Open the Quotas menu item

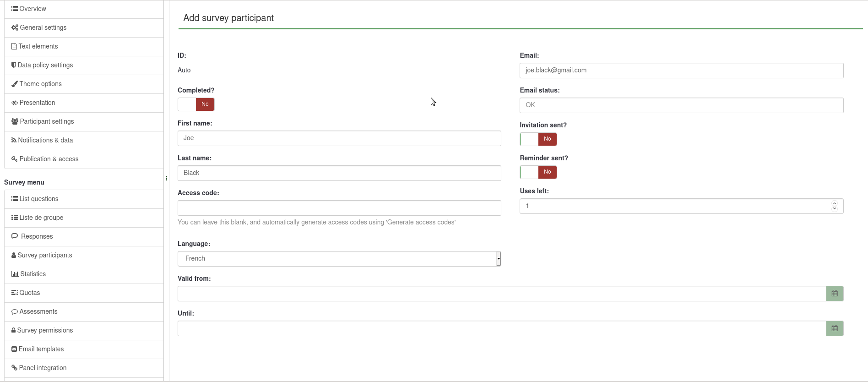[x=29, y=293]
